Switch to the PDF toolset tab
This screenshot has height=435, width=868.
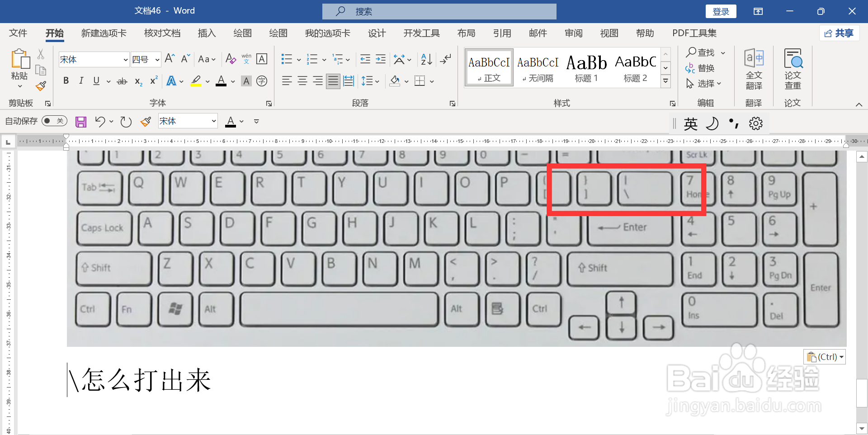click(694, 33)
